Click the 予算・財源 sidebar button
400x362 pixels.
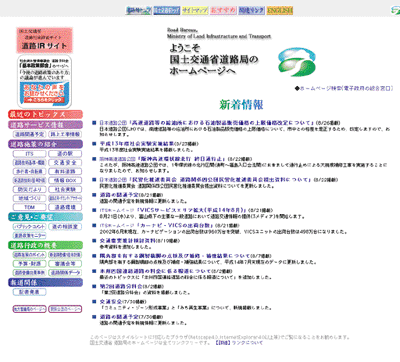pyautogui.click(x=29, y=264)
